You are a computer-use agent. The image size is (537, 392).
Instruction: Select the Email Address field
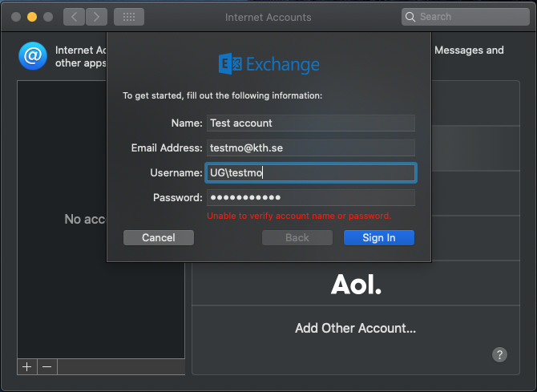(x=310, y=148)
